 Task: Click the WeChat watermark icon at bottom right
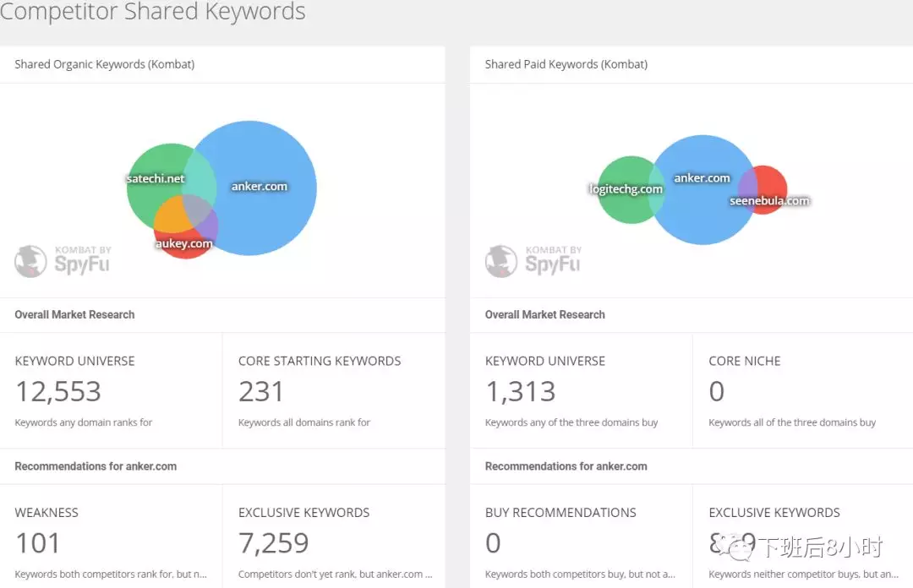pos(739,548)
